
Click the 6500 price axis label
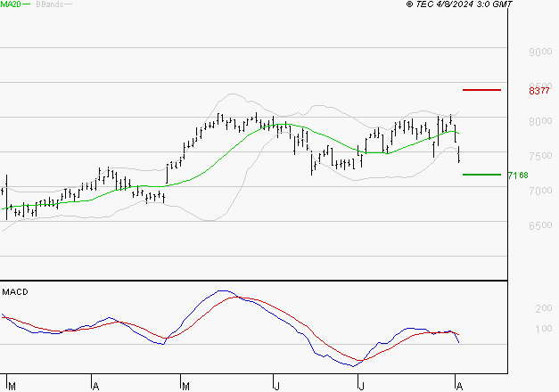tap(540, 225)
